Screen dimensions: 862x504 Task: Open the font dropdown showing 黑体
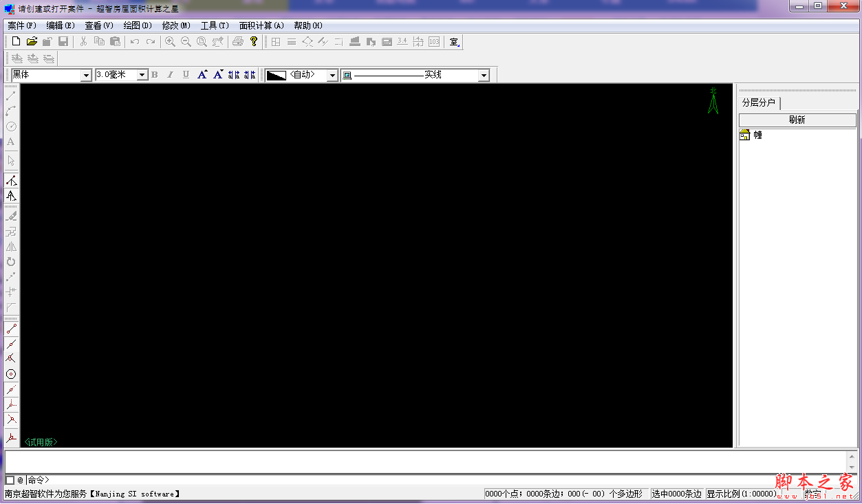(x=86, y=74)
